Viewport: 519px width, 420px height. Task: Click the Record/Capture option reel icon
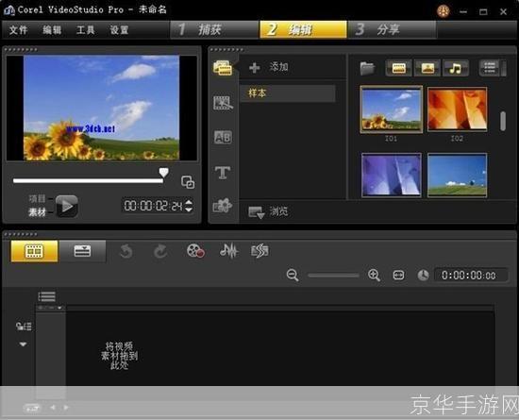click(x=195, y=251)
